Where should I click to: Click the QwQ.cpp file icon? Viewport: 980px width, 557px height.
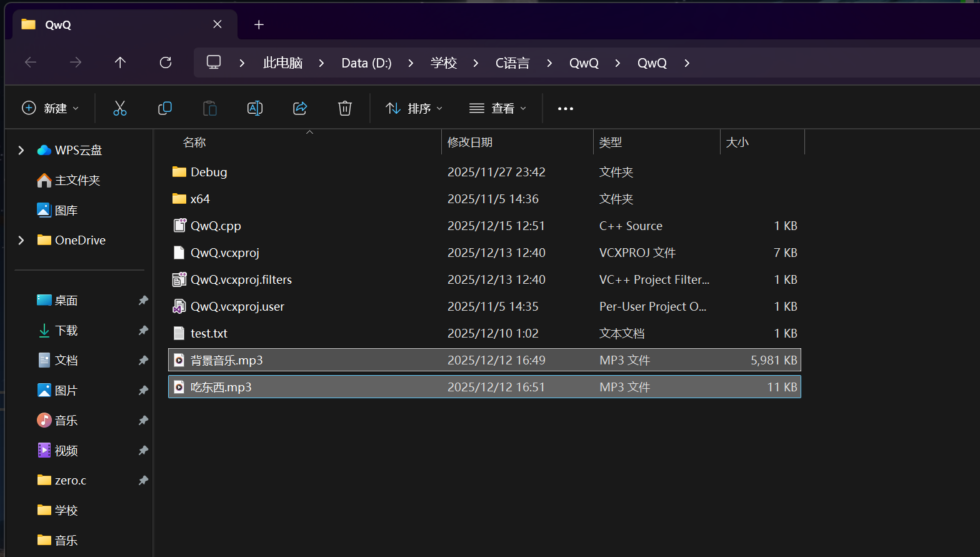pos(179,226)
